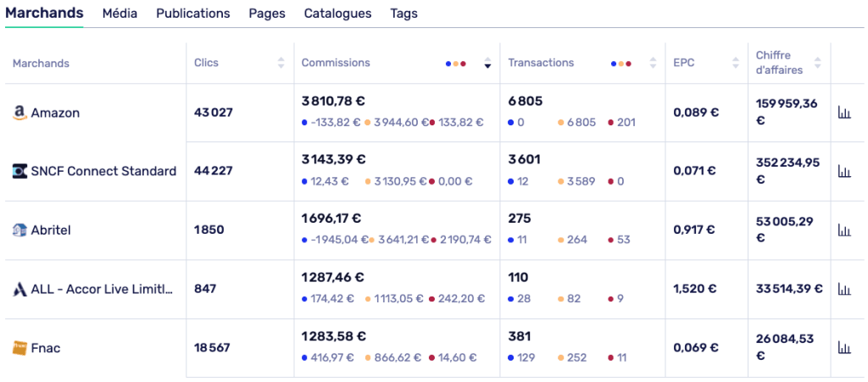Viewport: 868px width, 382px height.
Task: Switch to the Publications tab
Action: tap(193, 14)
